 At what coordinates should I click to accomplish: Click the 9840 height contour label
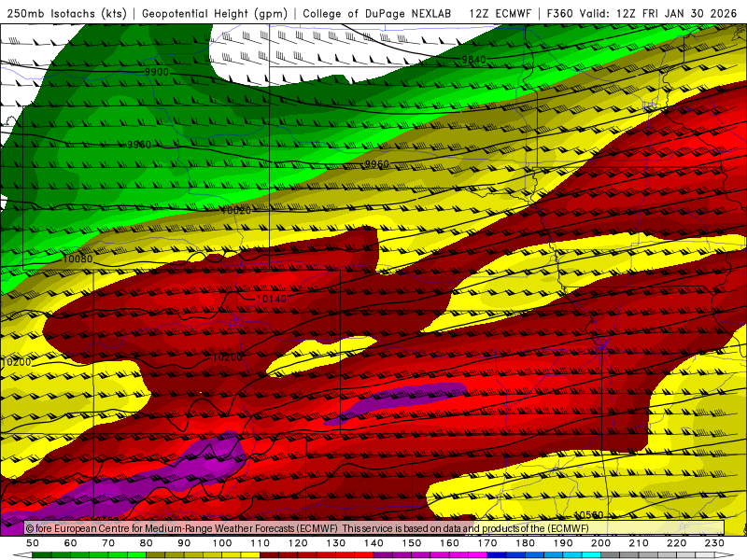tap(473, 60)
